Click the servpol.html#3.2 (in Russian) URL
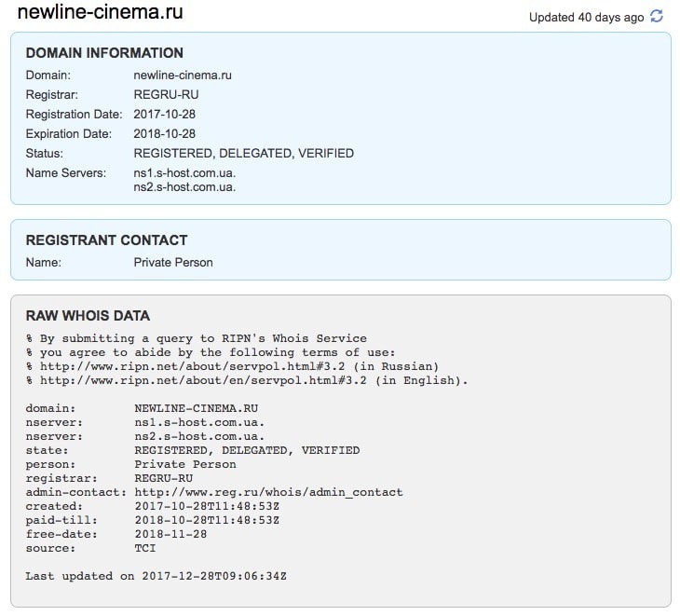Screen dimensions: 680x616 tap(239, 366)
